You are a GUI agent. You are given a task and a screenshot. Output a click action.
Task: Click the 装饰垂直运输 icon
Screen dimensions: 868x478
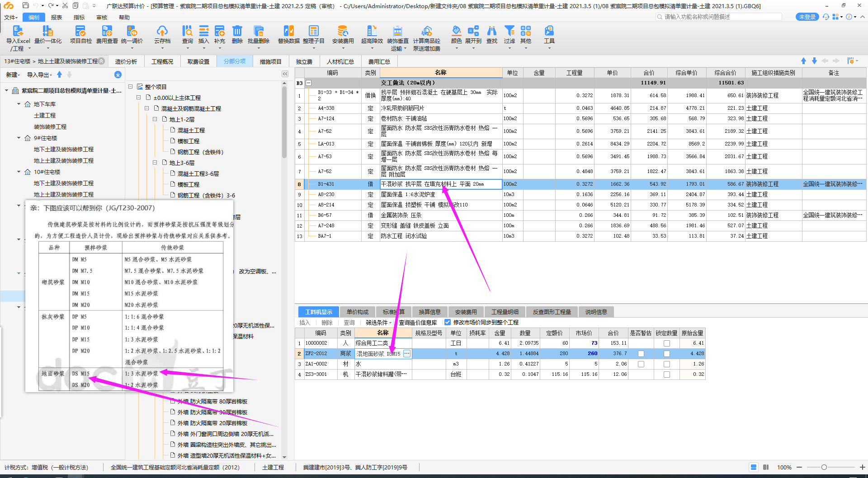point(397,31)
